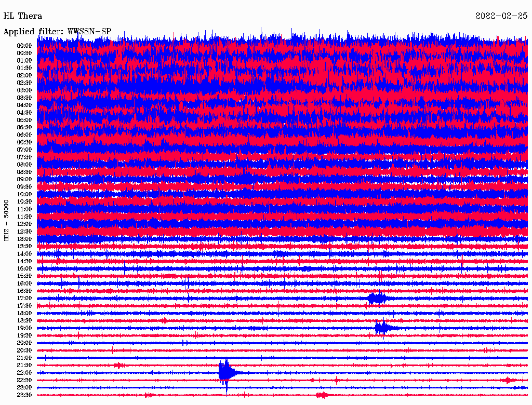Select the 02:00 time label
Image resolution: width=532 pixels, height=405 pixels.
pyautogui.click(x=24, y=75)
